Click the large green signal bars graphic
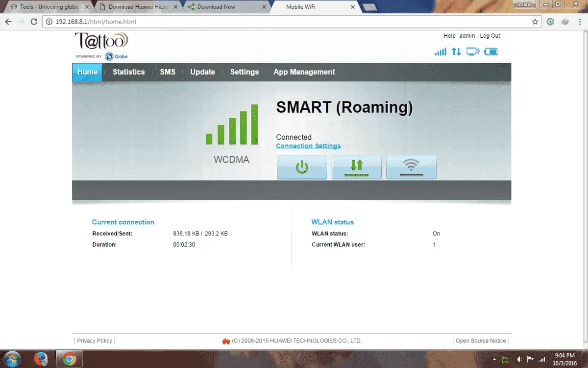Image resolution: width=588 pixels, height=368 pixels. point(232,124)
